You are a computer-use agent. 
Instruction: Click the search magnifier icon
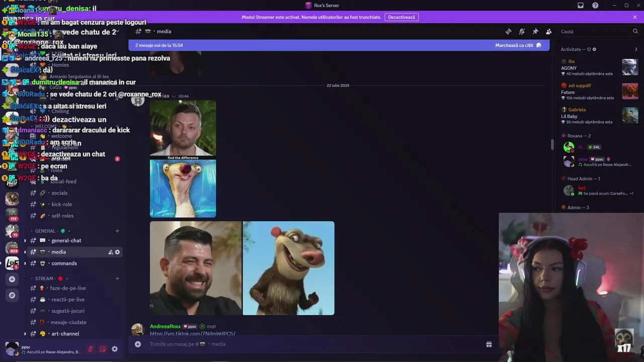coord(635,31)
